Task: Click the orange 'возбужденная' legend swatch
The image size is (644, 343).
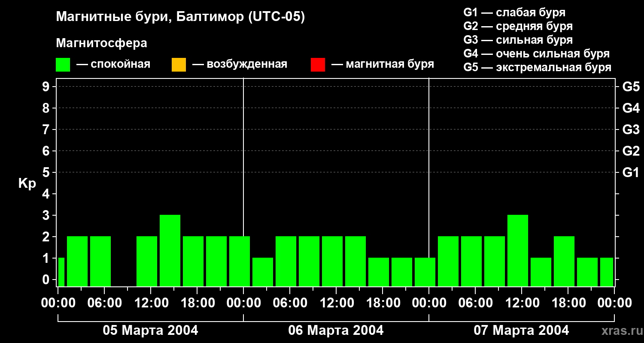Action: (179, 65)
